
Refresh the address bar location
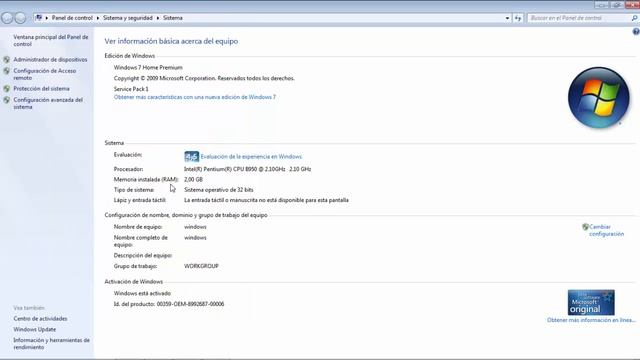click(x=518, y=18)
